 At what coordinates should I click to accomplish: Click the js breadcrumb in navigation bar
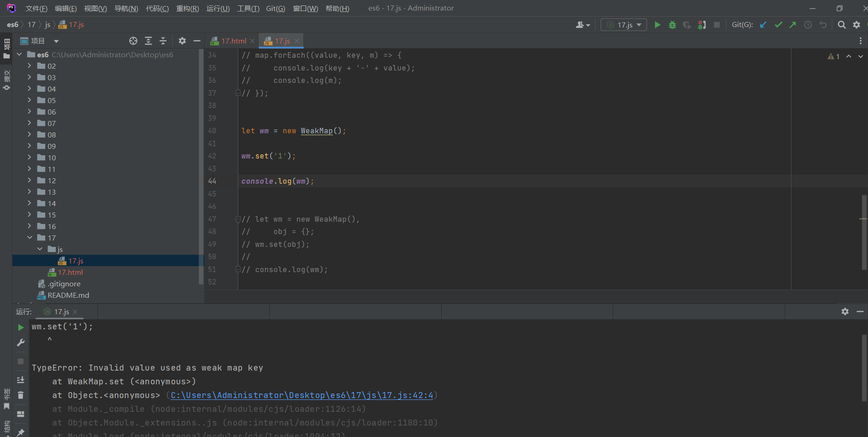48,25
